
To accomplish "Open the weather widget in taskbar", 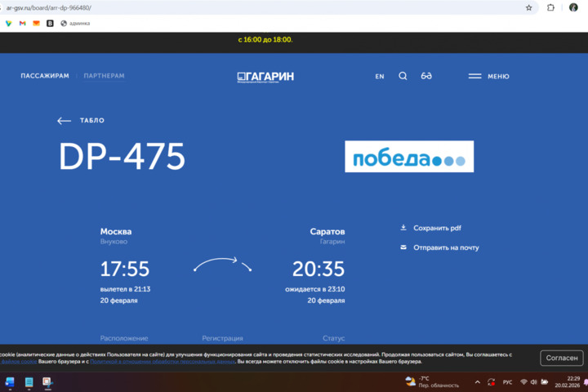I will click(x=433, y=381).
